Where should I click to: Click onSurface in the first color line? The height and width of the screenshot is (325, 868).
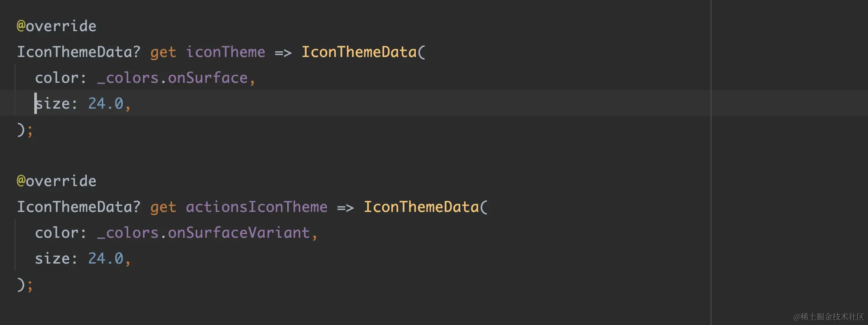tap(208, 78)
